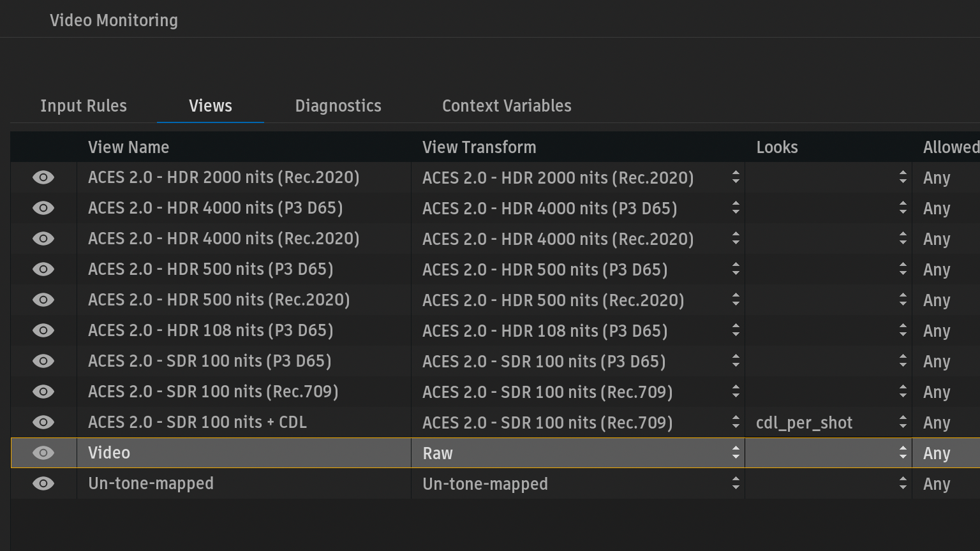Enable the dimmed eye icon for Video view
This screenshot has height=551, width=980.
tap(43, 453)
